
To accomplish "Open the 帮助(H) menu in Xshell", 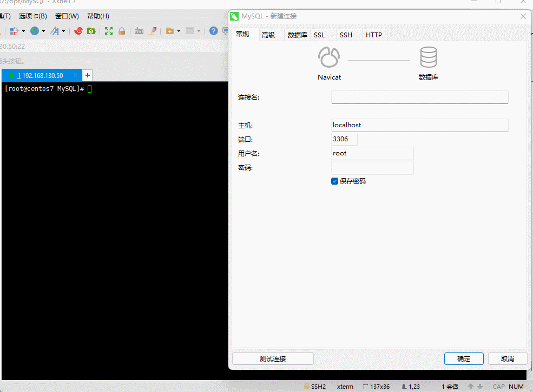I will (98, 16).
